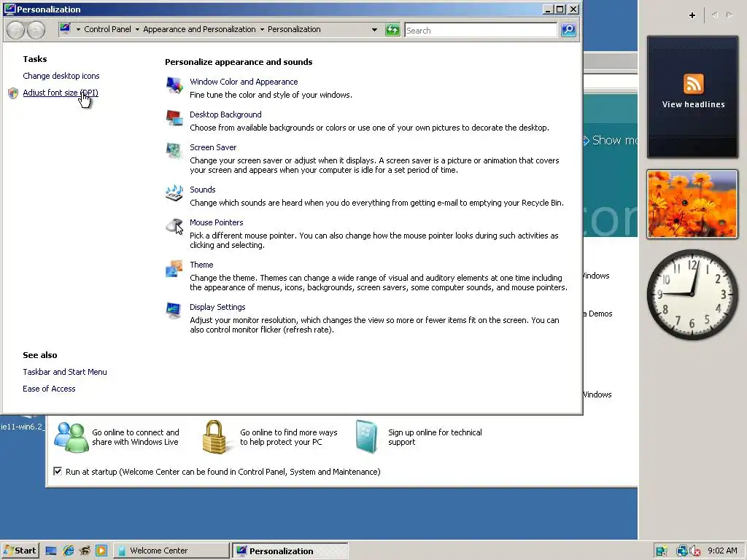Click the orange flowers slideshow gadget
The height and width of the screenshot is (560, 747).
click(x=692, y=204)
